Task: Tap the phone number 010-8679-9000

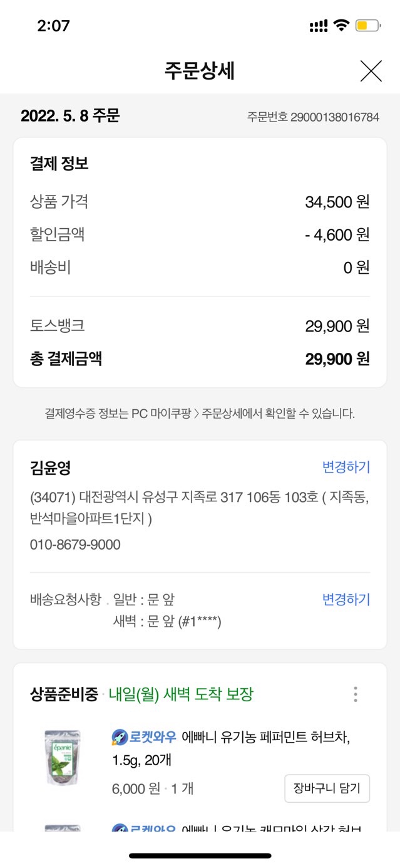Action: point(75,545)
